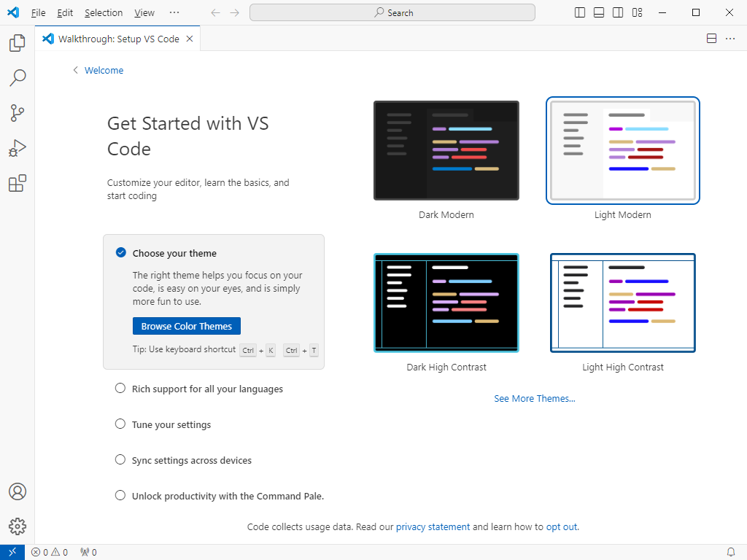The width and height of the screenshot is (747, 560).
Task: Open the Explorer view in activity bar
Action: [18, 43]
